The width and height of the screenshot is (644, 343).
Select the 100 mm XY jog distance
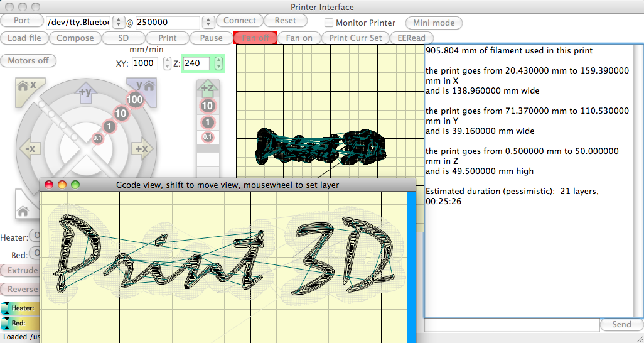tap(134, 100)
